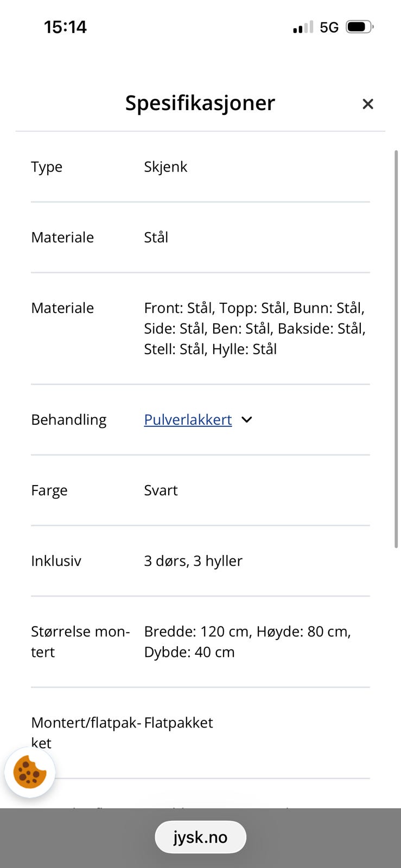
Task: Select the Spesifikasjoner heading
Action: click(200, 103)
